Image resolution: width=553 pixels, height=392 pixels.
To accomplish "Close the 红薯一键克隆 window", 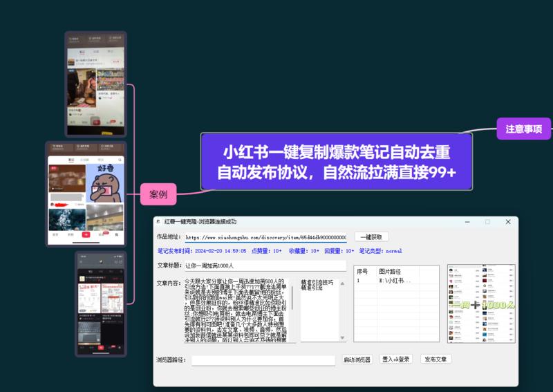I will [x=508, y=222].
